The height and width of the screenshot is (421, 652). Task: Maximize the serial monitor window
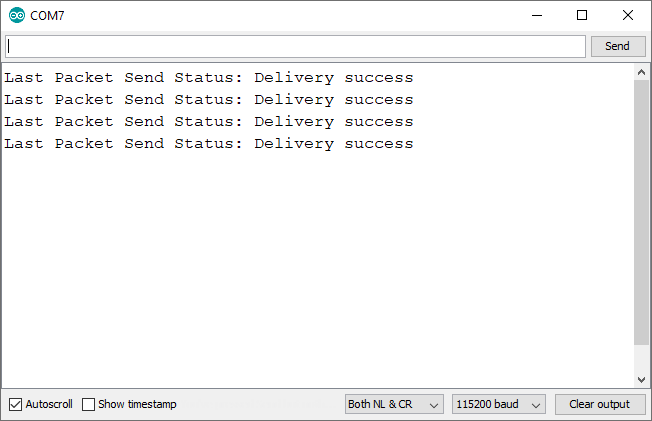pos(582,15)
